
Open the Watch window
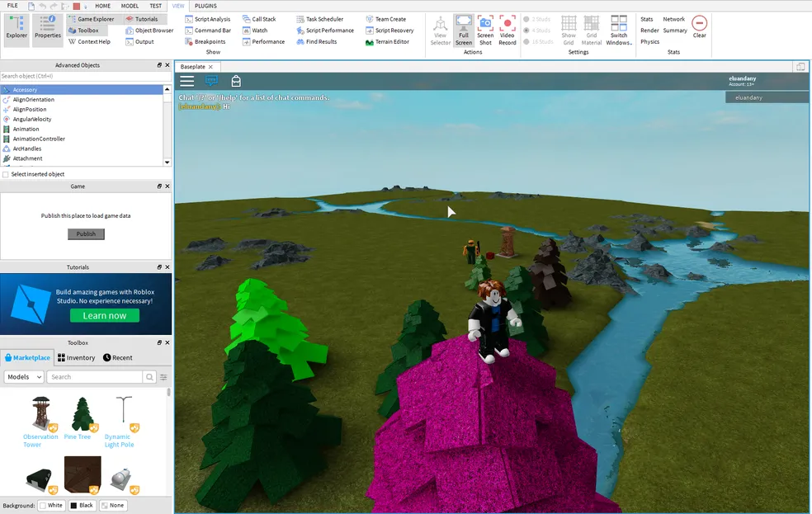tap(255, 31)
